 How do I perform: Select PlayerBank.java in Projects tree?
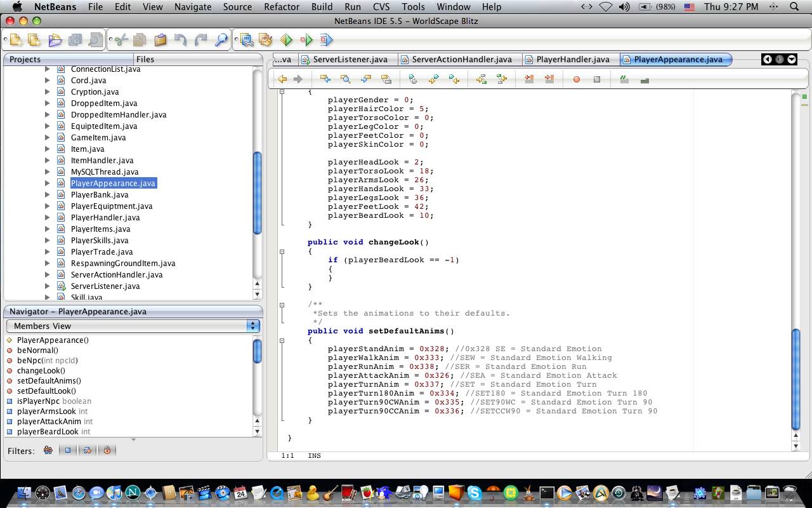click(100, 195)
